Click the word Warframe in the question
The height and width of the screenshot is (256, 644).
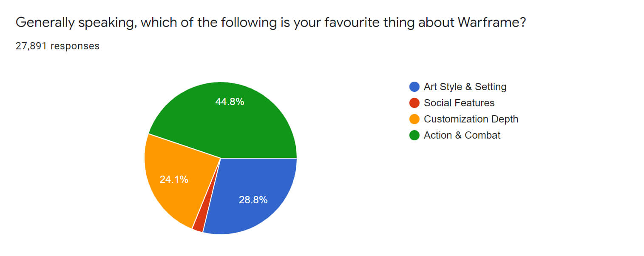[x=492, y=23]
